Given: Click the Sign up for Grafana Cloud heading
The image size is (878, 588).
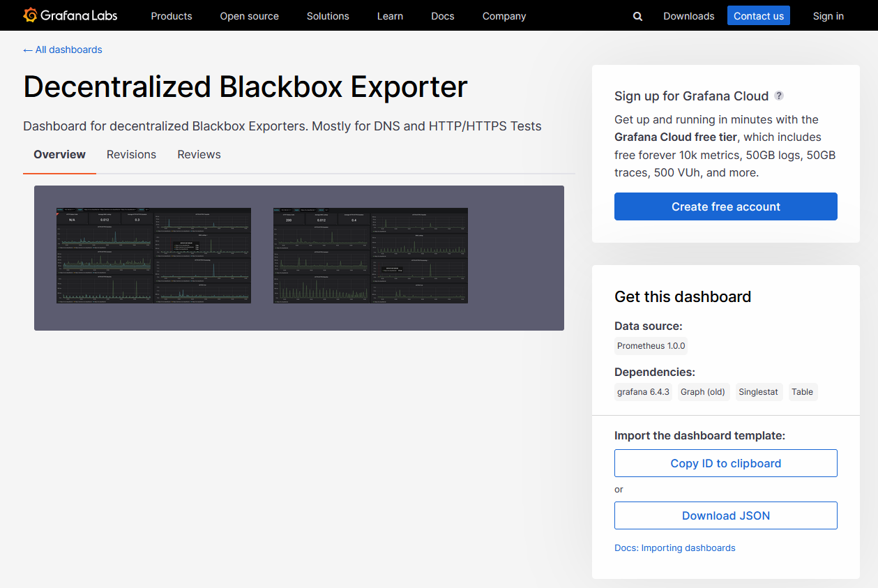Looking at the screenshot, I should 691,96.
